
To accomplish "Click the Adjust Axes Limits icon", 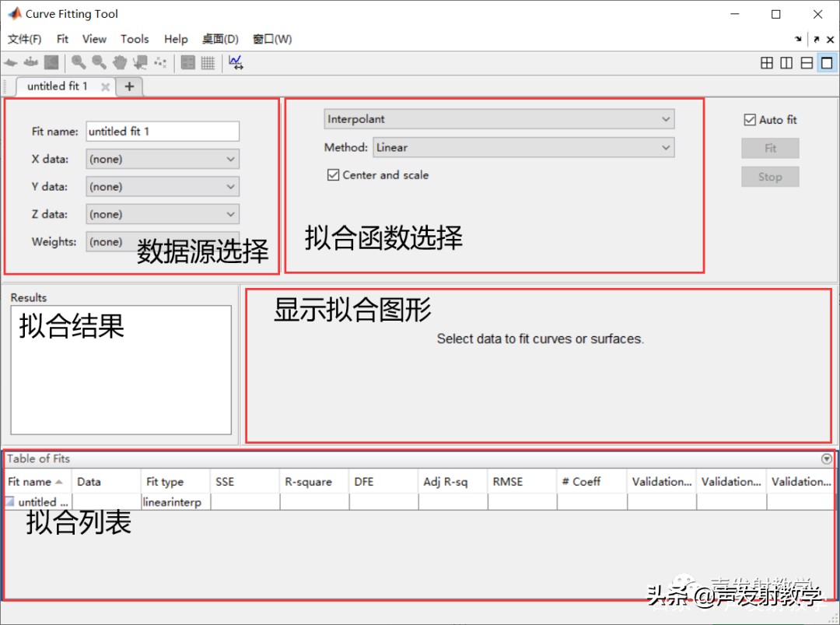I will pos(236,62).
